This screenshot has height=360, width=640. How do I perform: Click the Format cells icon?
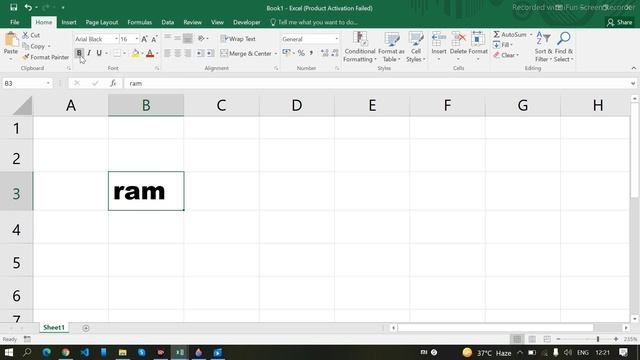(x=478, y=39)
